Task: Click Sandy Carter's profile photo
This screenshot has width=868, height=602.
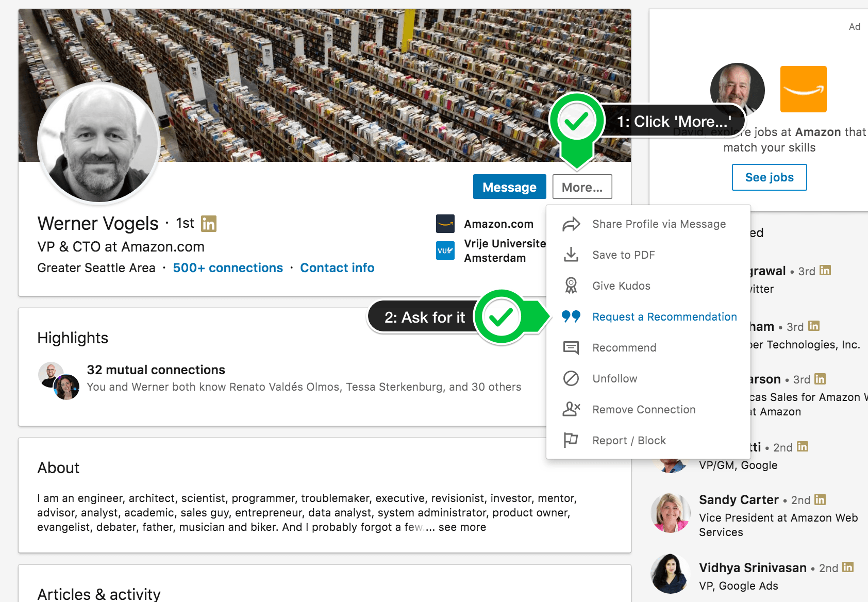Action: click(x=670, y=513)
